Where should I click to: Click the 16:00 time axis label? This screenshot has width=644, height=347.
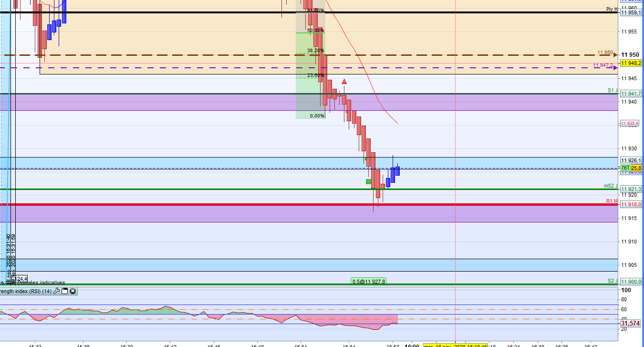pyautogui.click(x=412, y=346)
